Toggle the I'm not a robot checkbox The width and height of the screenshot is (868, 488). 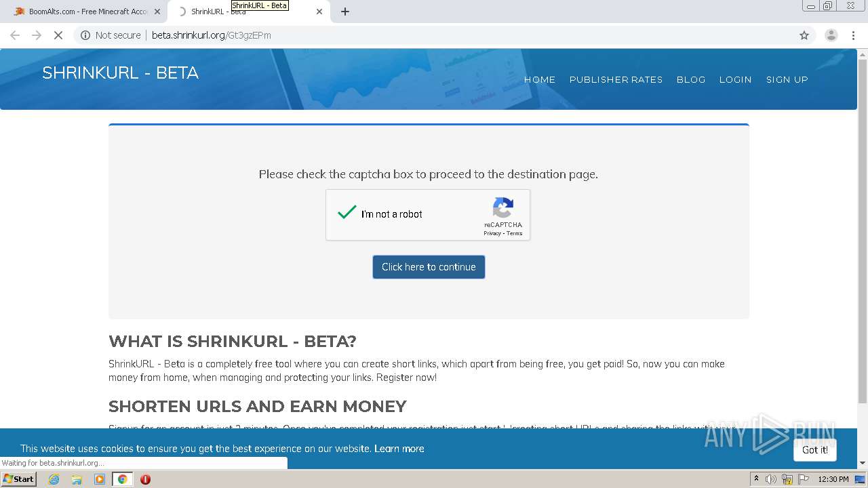(x=347, y=213)
